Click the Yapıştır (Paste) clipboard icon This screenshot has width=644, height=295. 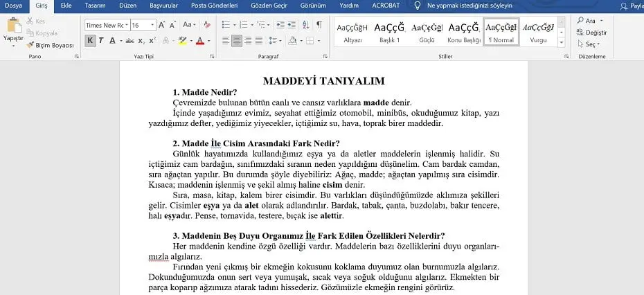(x=15, y=25)
